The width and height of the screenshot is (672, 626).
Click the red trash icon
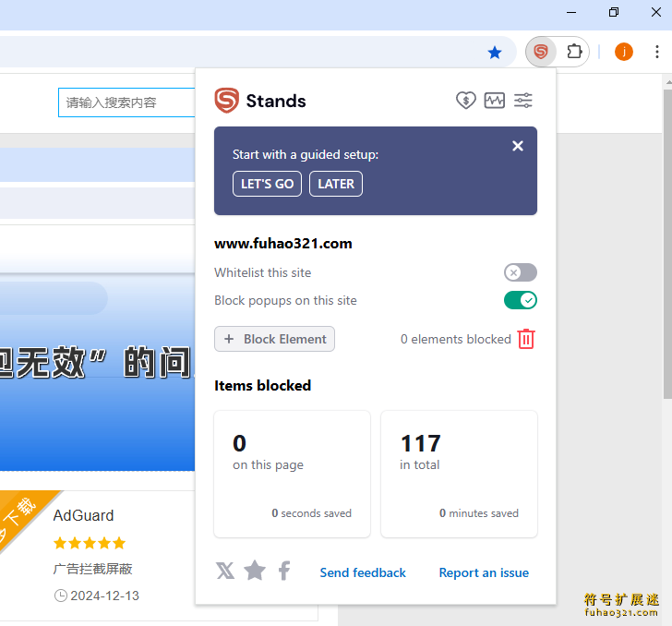[526, 339]
